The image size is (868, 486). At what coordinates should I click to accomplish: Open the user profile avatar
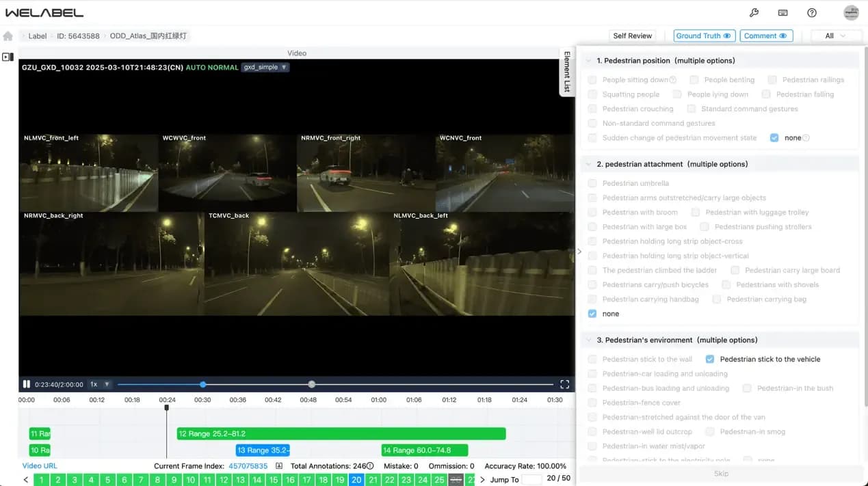click(x=851, y=13)
